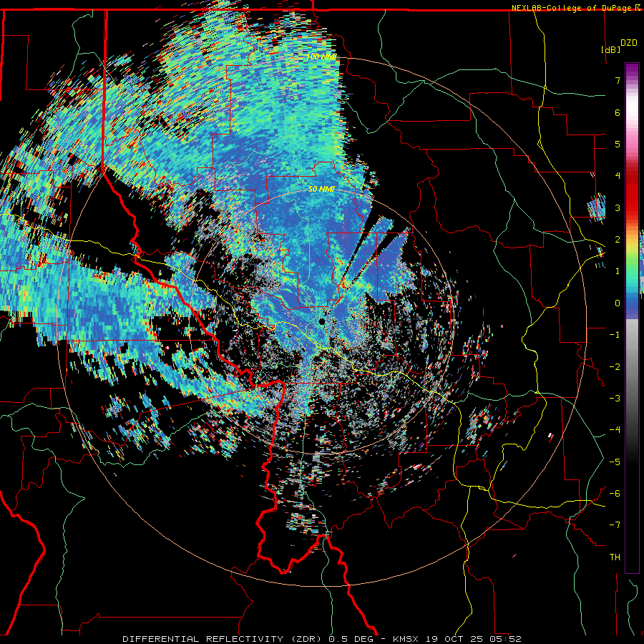The height and width of the screenshot is (644, 644).
Task: Click the 100 NMI range ring label
Action: coord(321,57)
